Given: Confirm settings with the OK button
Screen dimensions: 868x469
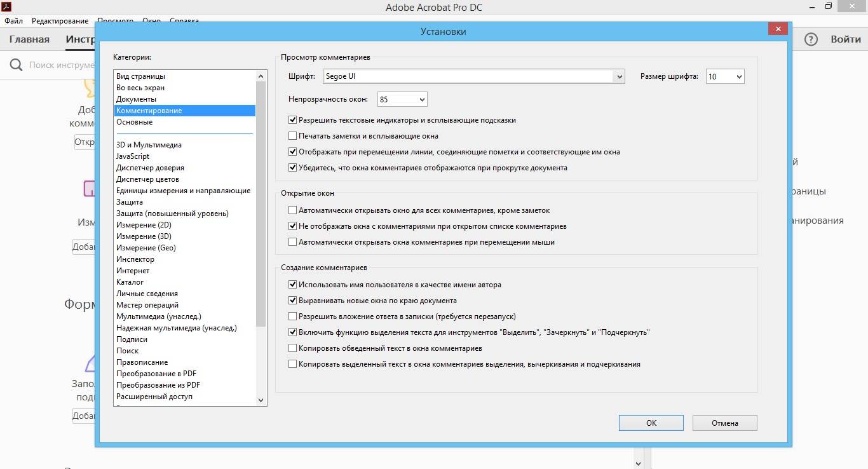Looking at the screenshot, I should 651,423.
